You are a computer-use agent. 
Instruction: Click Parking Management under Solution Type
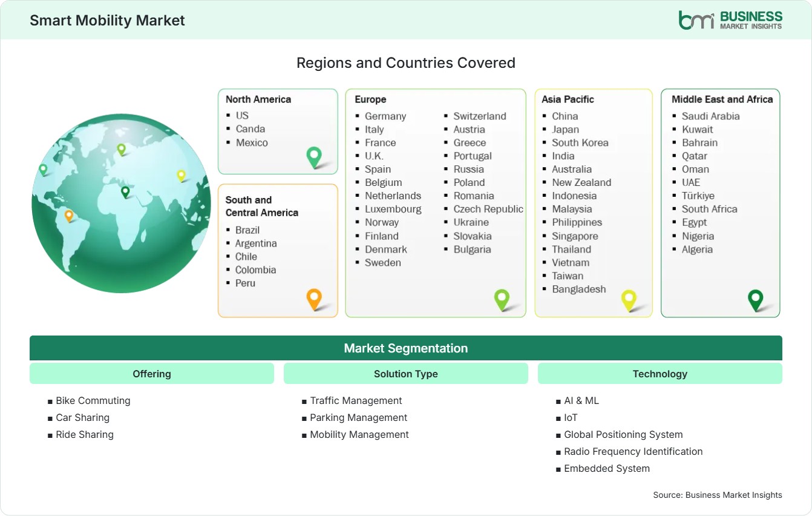click(x=359, y=418)
